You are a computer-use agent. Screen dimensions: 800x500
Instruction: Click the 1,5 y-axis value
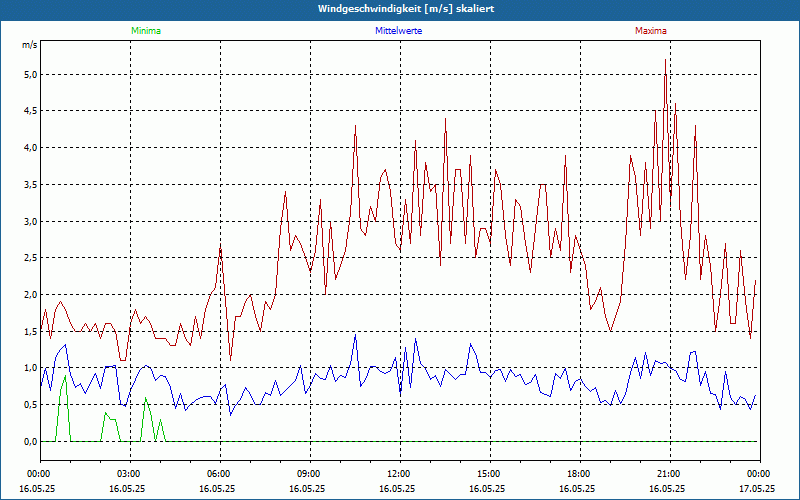point(31,331)
